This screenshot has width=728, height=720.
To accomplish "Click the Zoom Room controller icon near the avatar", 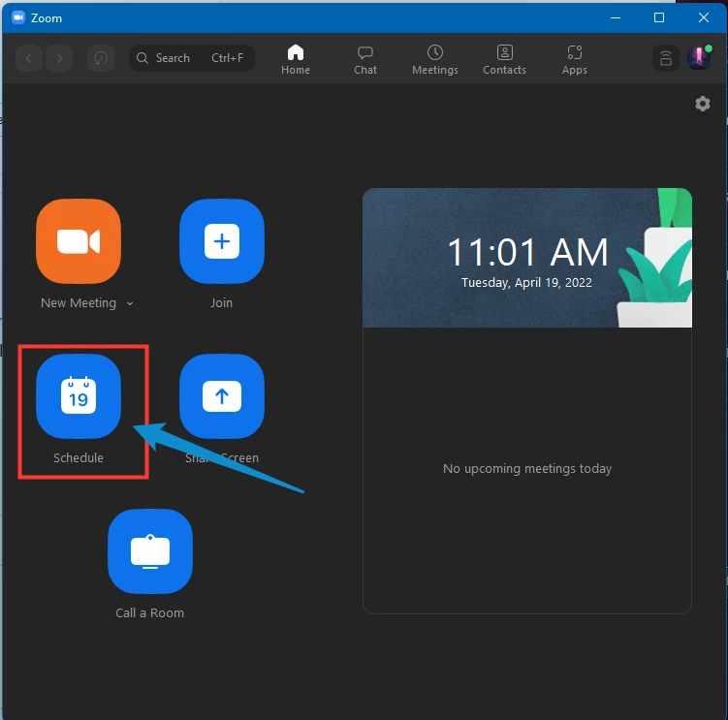I will (666, 58).
